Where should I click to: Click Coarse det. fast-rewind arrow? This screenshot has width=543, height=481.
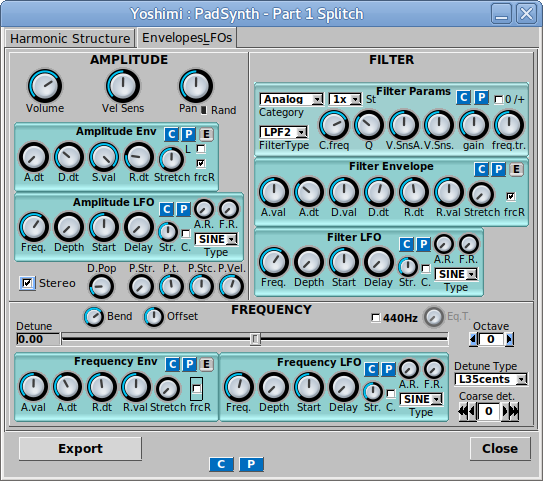point(463,411)
